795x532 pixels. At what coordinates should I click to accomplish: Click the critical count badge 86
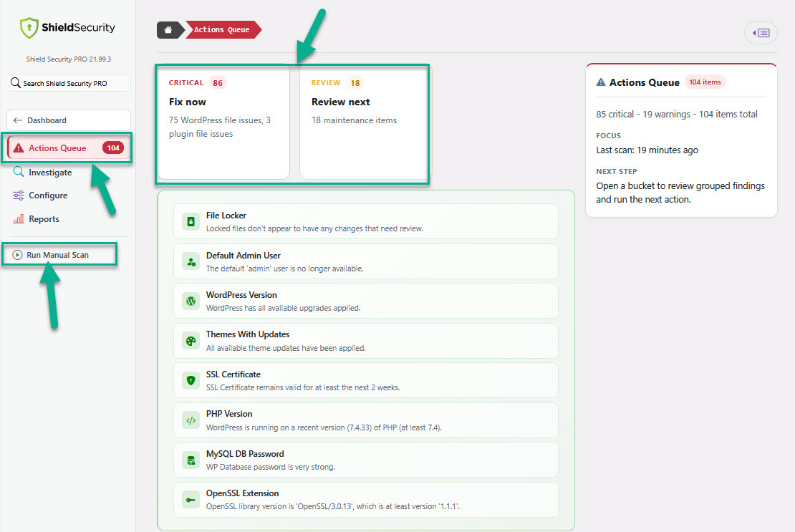tap(218, 82)
